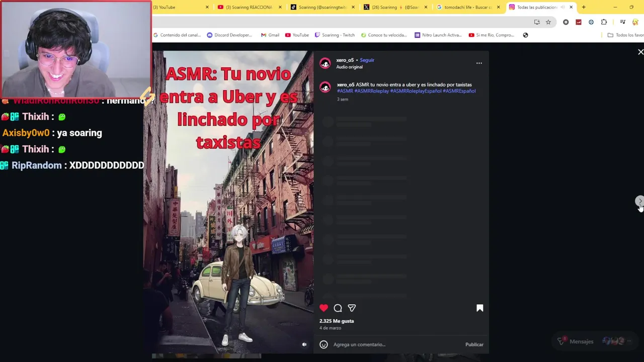Bookmark this page with the star icon
The width and height of the screenshot is (644, 362).
(x=548, y=22)
